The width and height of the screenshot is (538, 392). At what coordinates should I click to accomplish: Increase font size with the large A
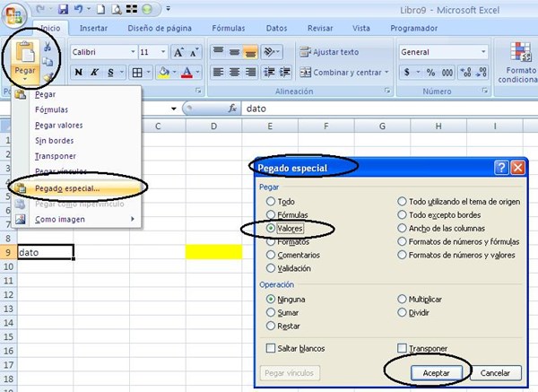(178, 52)
